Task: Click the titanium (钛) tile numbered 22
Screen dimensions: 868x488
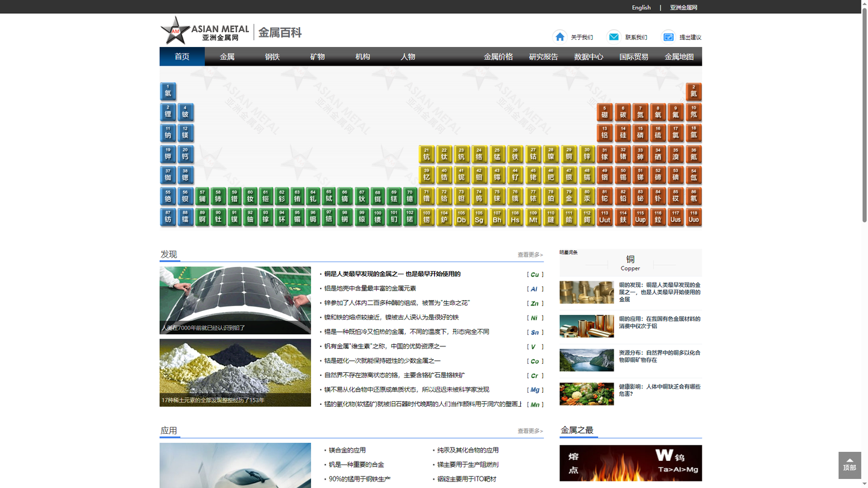Action: point(444,154)
